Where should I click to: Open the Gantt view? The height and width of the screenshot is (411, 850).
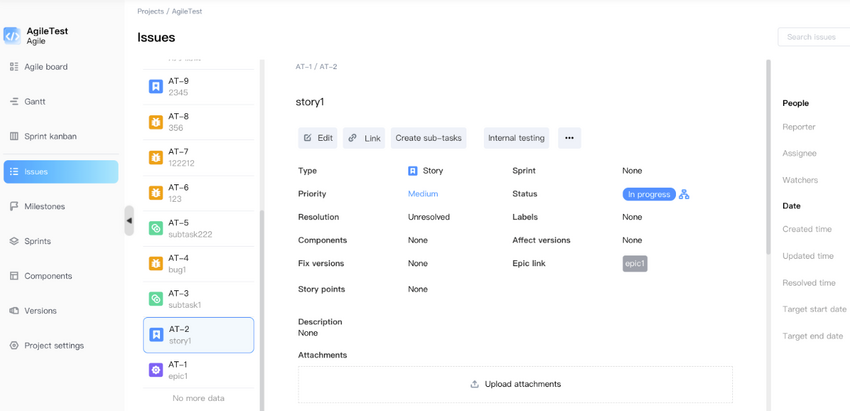click(35, 102)
